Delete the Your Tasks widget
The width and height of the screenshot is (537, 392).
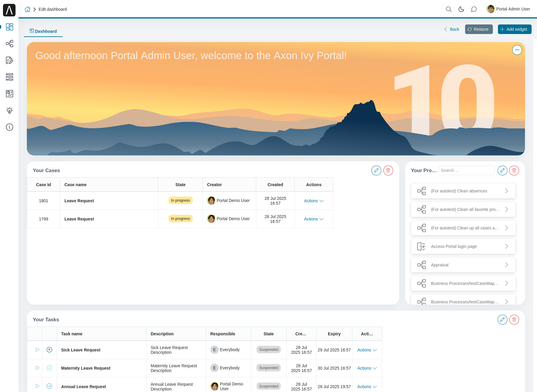tap(514, 320)
